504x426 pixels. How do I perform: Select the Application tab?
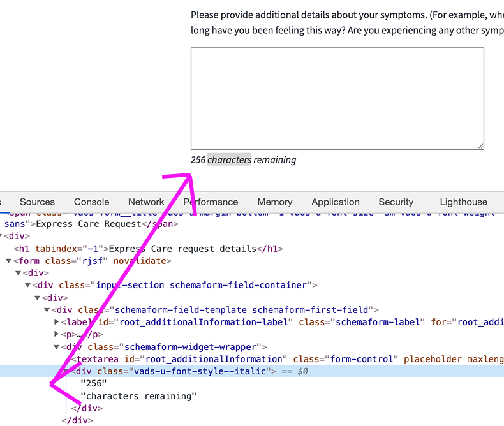[336, 202]
